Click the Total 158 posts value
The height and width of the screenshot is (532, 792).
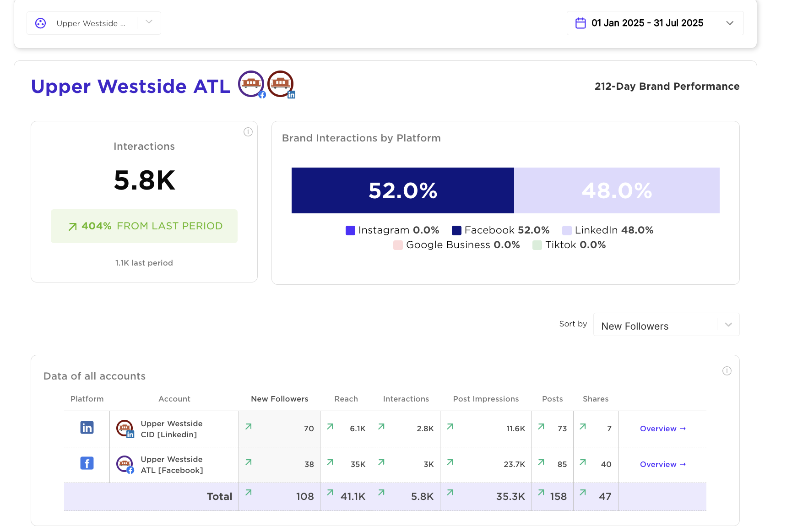(x=558, y=497)
